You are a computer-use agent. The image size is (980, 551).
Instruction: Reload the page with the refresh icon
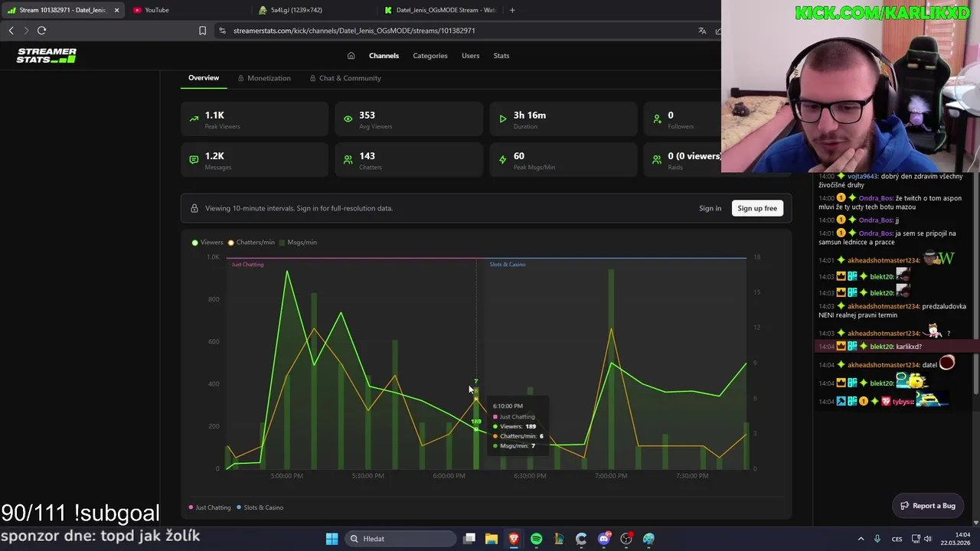41,31
